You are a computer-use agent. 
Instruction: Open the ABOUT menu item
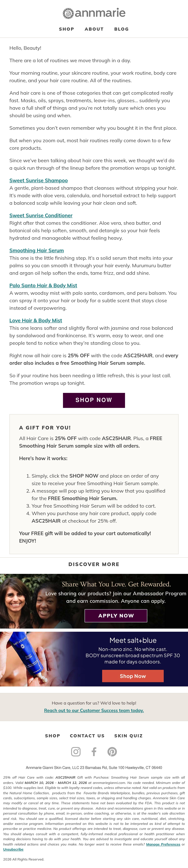pos(94,29)
